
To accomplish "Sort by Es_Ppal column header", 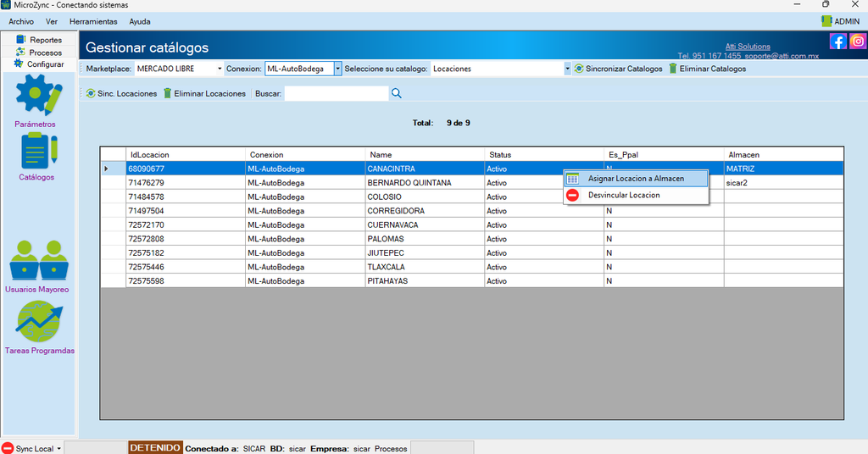I will click(x=664, y=155).
